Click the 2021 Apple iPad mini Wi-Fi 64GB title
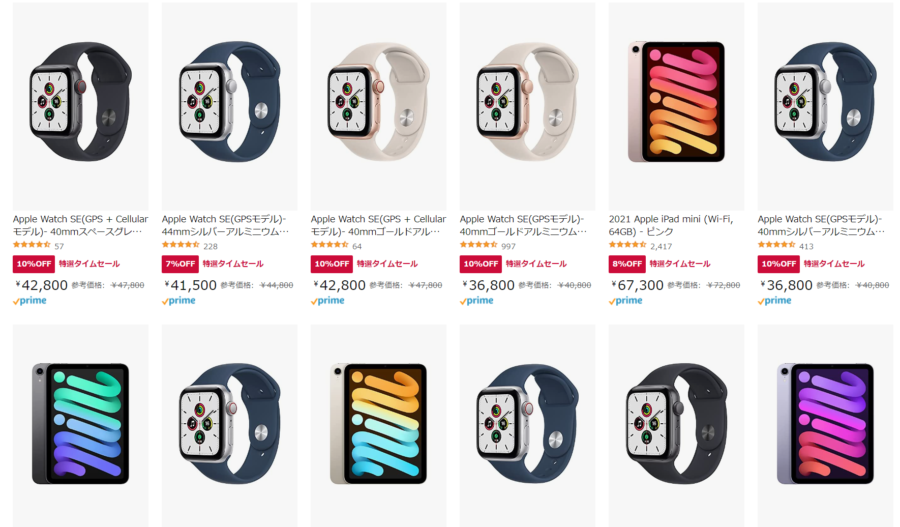 click(x=670, y=225)
